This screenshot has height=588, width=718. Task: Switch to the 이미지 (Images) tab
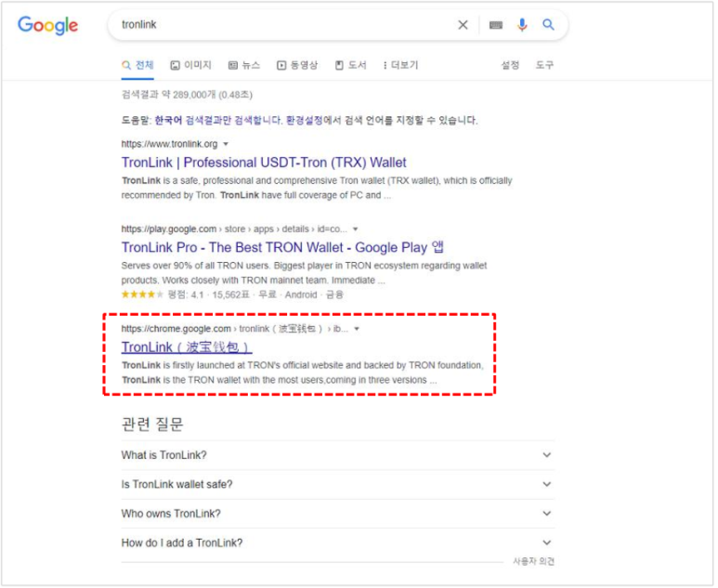[191, 65]
